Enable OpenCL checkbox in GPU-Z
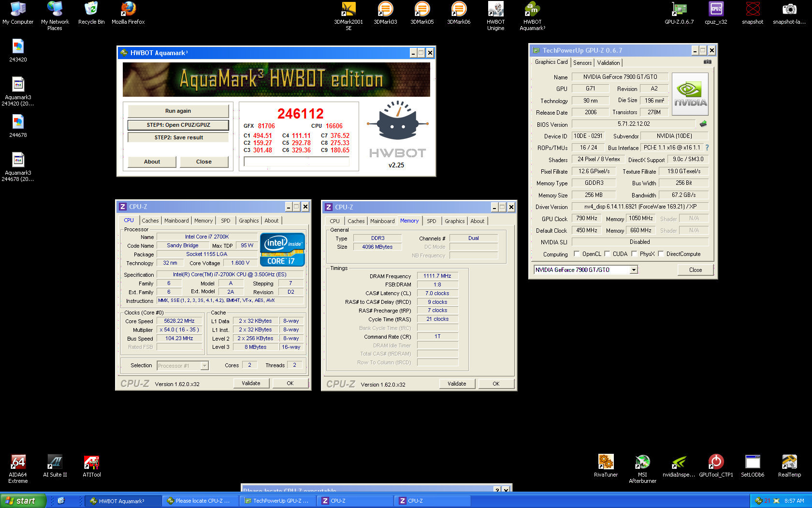Viewport: 812px width, 508px height. pyautogui.click(x=577, y=254)
